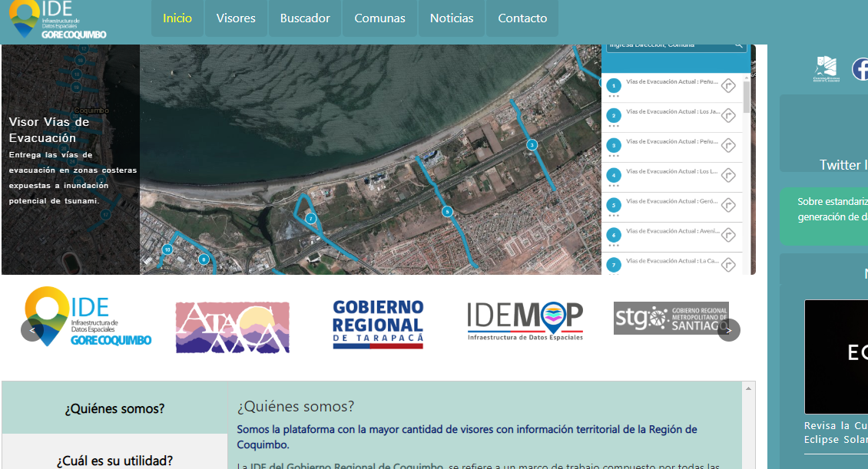Click directions icon for evacuation route 1
Image resolution: width=868 pixels, height=469 pixels.
(x=728, y=86)
